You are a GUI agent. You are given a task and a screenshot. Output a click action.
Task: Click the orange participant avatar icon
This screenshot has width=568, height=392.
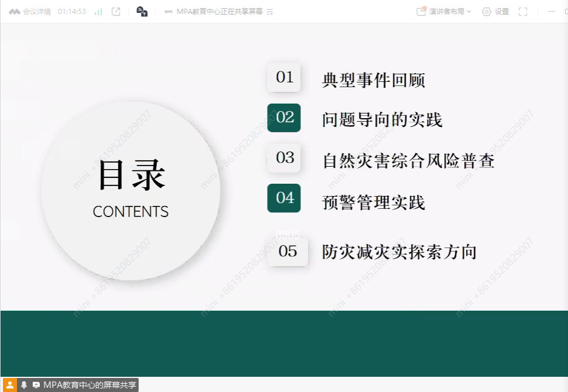point(9,384)
